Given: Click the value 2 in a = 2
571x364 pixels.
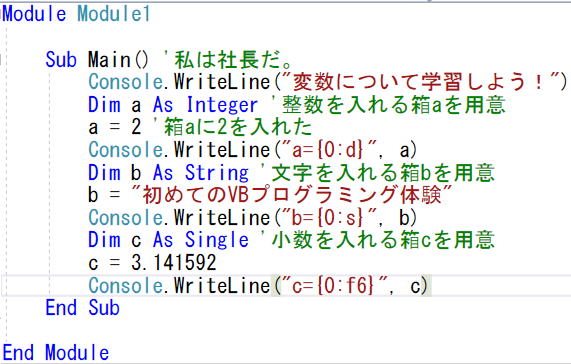Looking at the screenshot, I should click(x=136, y=127).
